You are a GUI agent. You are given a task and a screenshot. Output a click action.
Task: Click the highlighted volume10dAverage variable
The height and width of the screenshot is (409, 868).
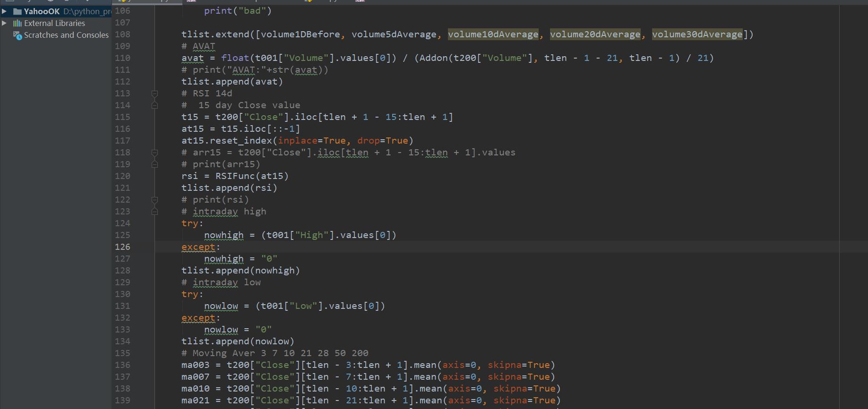pyautogui.click(x=493, y=34)
